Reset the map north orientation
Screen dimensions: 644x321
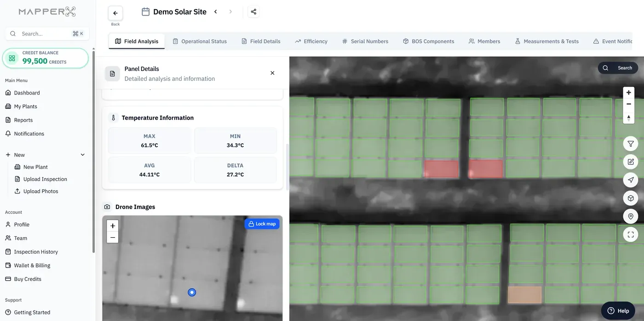pyautogui.click(x=629, y=118)
